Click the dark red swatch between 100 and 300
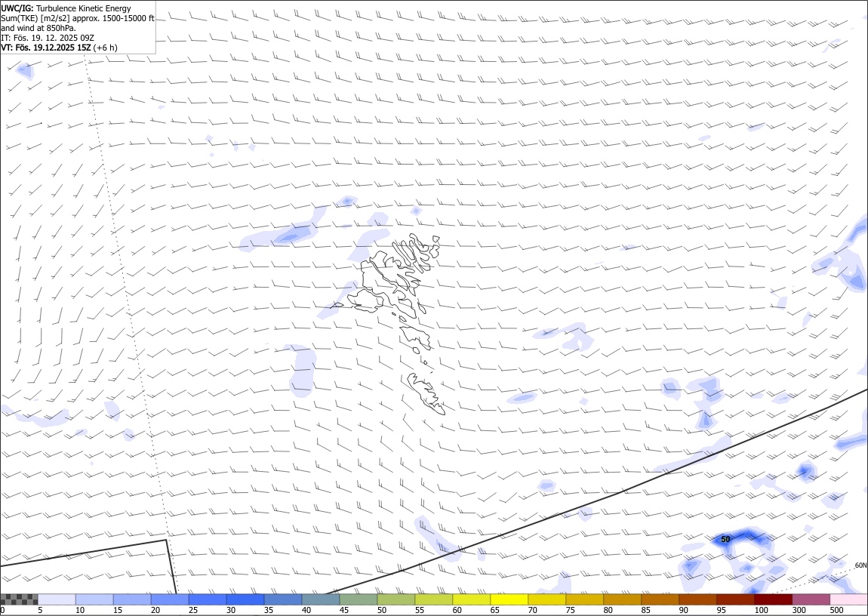The width and height of the screenshot is (868, 616). pyautogui.click(x=773, y=599)
